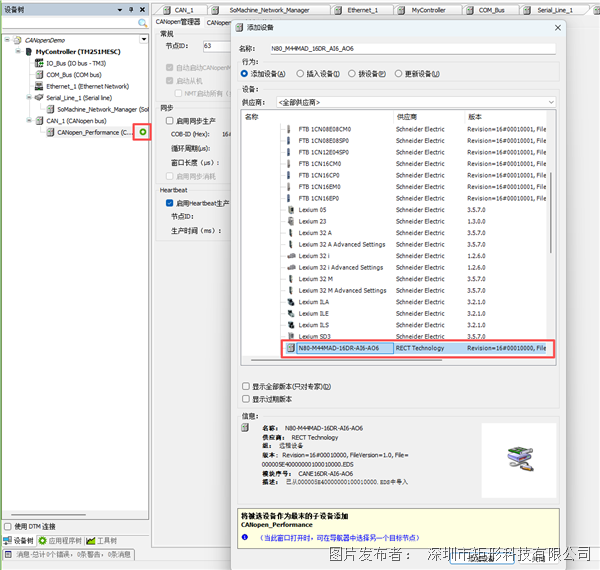Select the 插入设备 radio button
This screenshot has height=570, width=600.
click(x=300, y=73)
